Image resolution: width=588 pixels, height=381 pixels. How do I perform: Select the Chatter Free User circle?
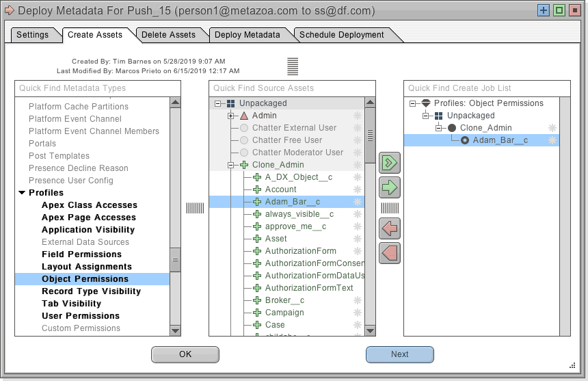(244, 140)
